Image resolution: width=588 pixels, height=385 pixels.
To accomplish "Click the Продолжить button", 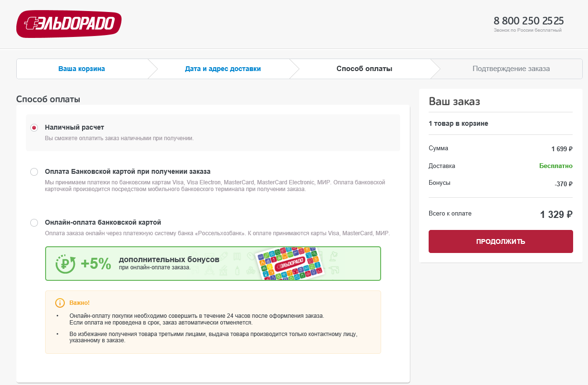I will click(501, 241).
